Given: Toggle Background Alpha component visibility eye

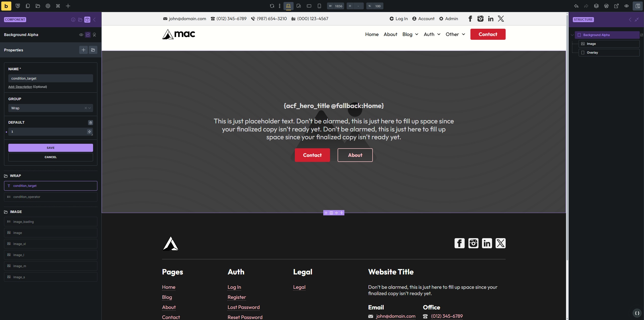Looking at the screenshot, I should (81, 35).
